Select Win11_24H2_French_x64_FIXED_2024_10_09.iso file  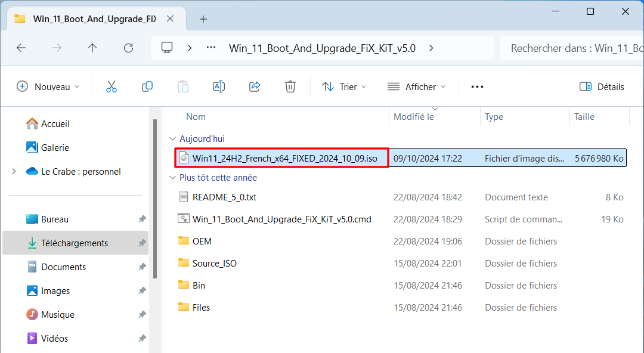coord(284,158)
